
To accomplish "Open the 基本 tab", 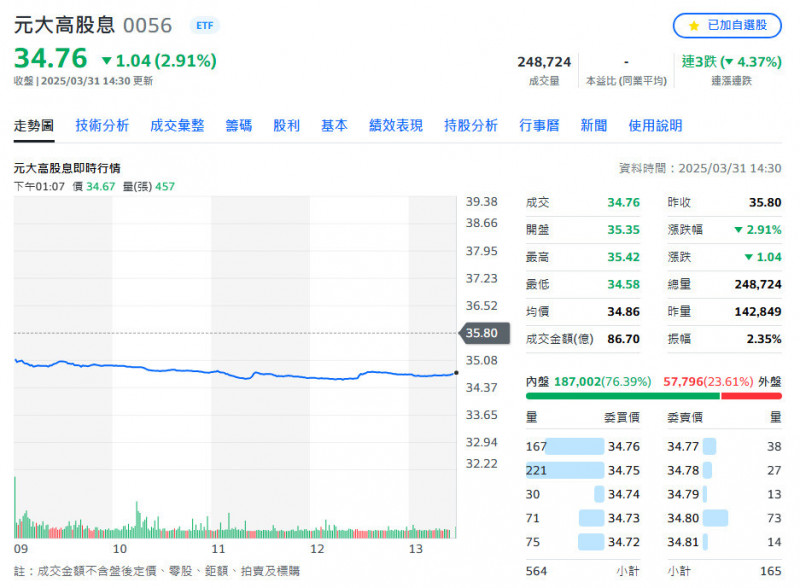I will click(334, 126).
